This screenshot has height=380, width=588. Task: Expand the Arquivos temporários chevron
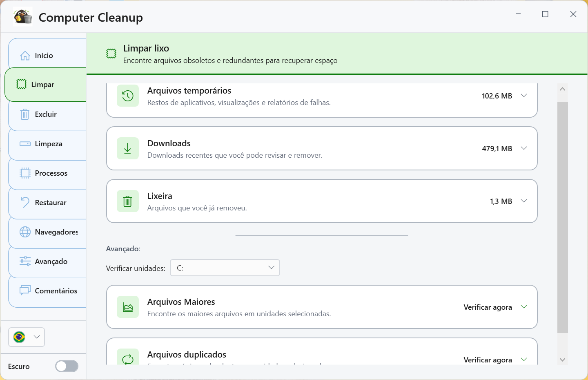point(524,96)
